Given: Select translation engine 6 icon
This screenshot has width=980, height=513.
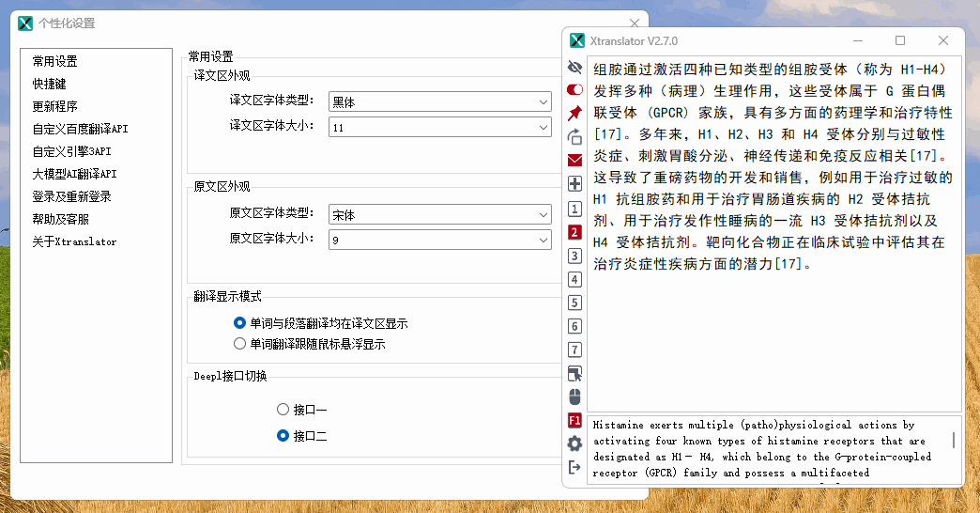Looking at the screenshot, I should [575, 326].
